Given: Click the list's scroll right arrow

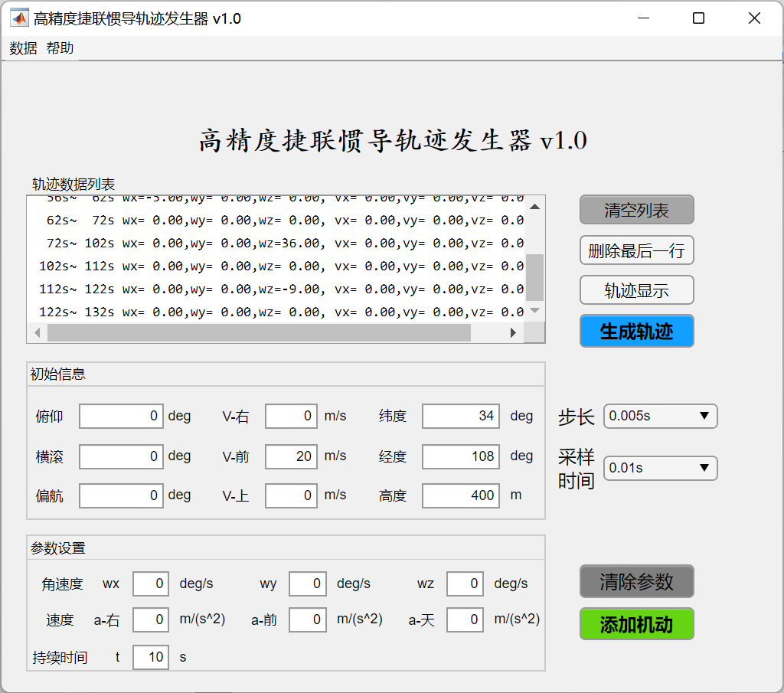Looking at the screenshot, I should (513, 333).
